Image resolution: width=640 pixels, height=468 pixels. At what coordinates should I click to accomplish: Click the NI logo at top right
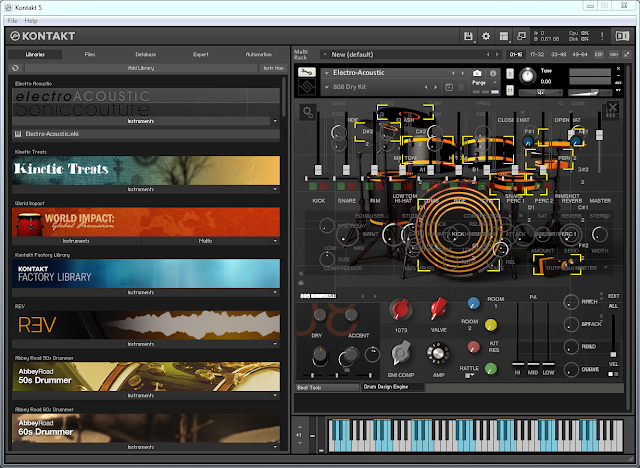(x=622, y=36)
